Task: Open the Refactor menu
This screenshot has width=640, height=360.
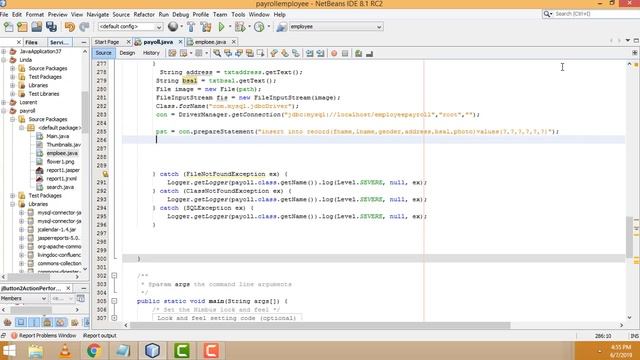Action: coord(144,14)
